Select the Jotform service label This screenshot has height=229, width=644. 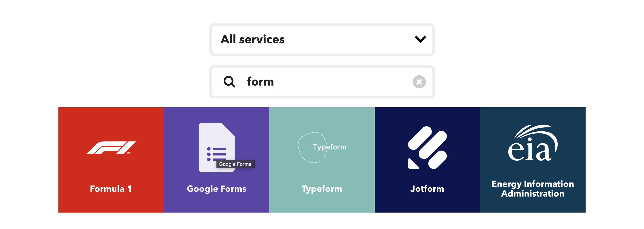click(427, 189)
